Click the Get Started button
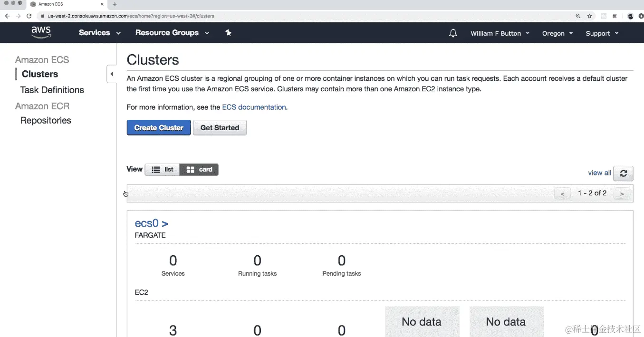 pyautogui.click(x=220, y=127)
